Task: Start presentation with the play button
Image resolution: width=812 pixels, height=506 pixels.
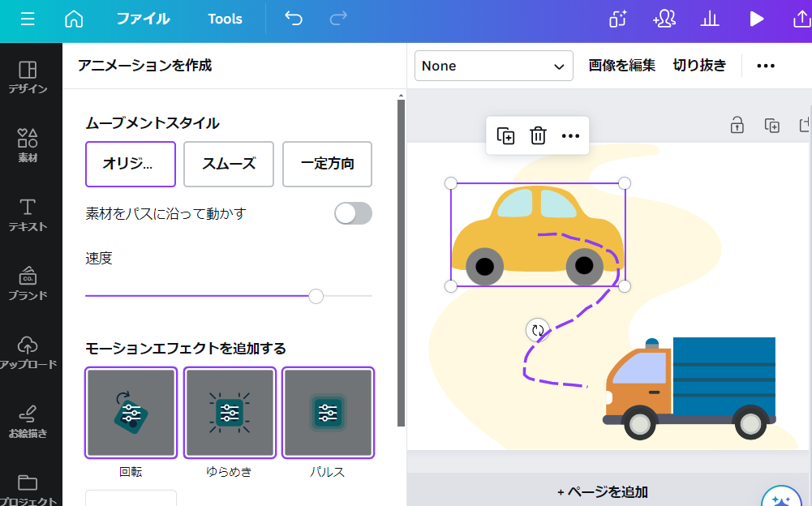Action: pyautogui.click(x=756, y=19)
